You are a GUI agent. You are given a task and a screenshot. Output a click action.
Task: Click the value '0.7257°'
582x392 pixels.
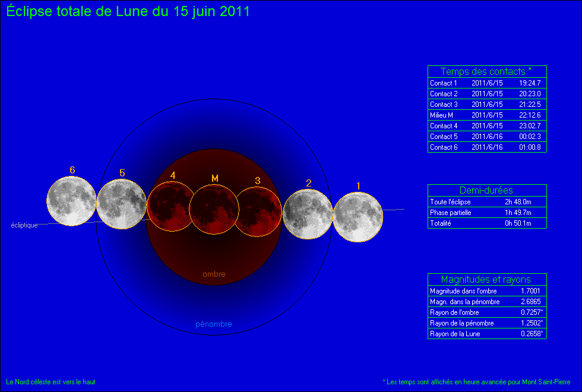pyautogui.click(x=532, y=312)
